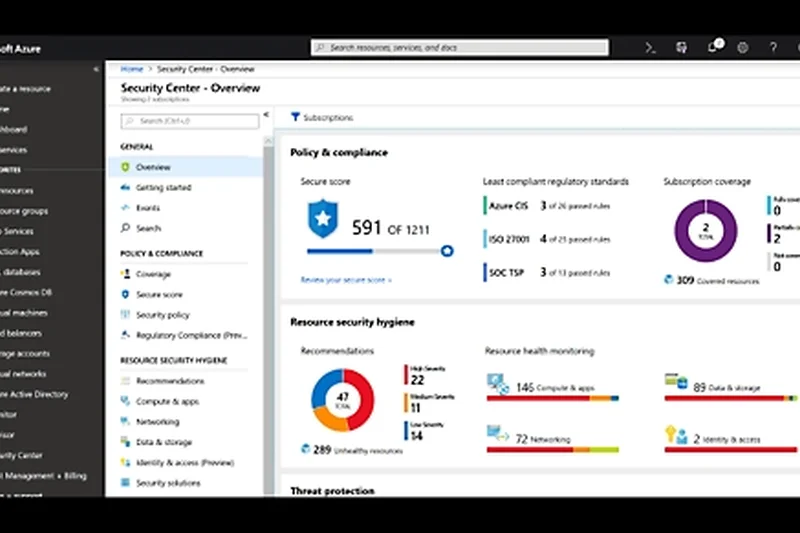Open Cost Management + Billing sidebar item
800x533 pixels.
pos(43,476)
